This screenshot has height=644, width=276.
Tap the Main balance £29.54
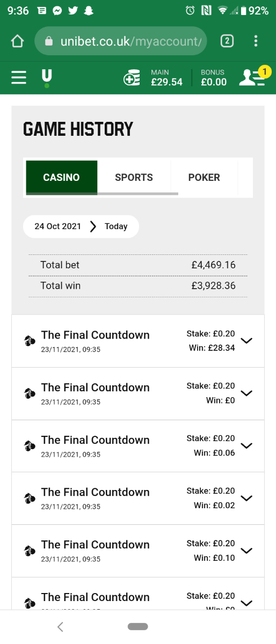coord(166,78)
